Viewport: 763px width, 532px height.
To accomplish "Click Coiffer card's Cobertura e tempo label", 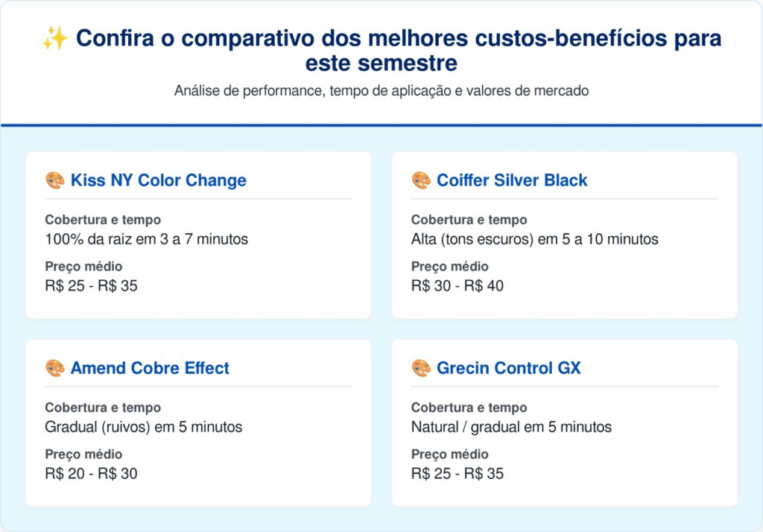I will (x=469, y=220).
